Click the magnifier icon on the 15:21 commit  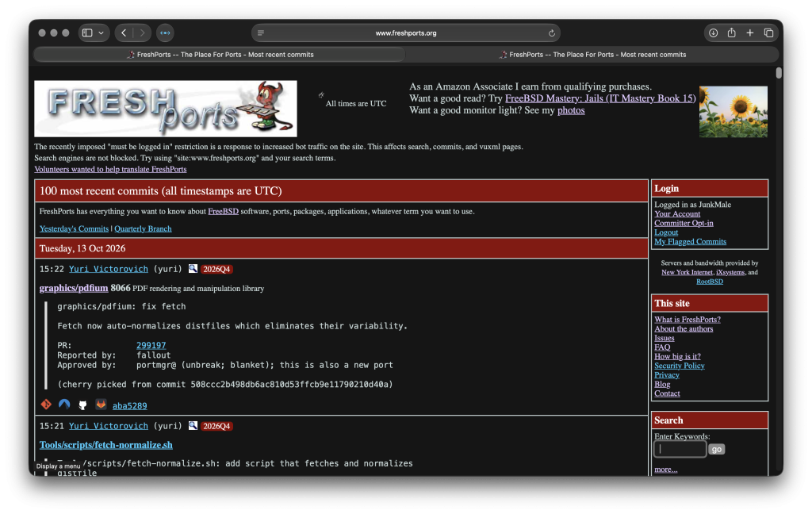pyautogui.click(x=193, y=425)
